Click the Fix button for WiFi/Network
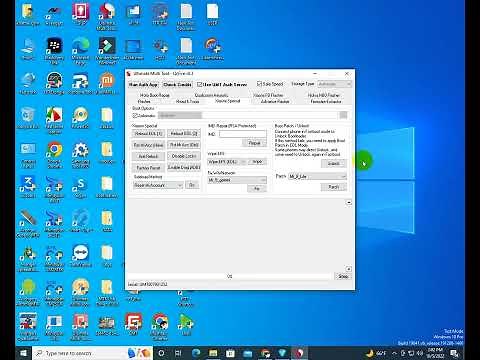480x360 pixels. click(257, 189)
